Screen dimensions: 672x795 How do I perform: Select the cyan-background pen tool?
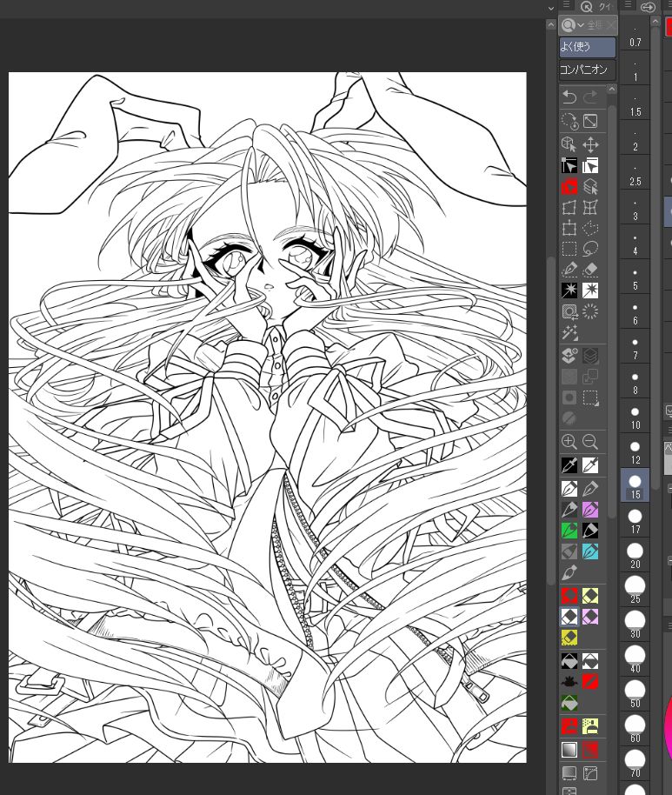coord(590,551)
